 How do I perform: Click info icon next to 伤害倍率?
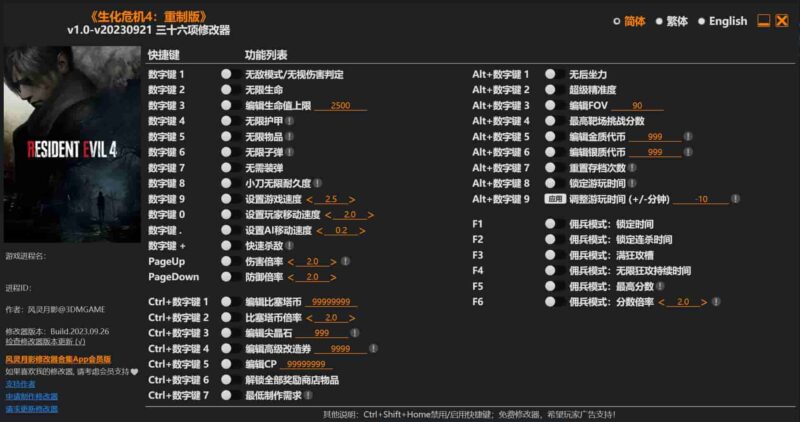(345, 261)
